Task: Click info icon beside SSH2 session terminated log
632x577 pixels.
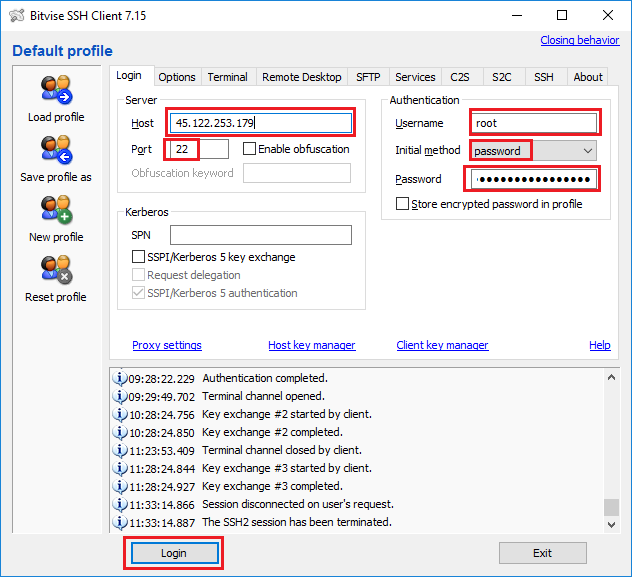Action: [x=120, y=523]
